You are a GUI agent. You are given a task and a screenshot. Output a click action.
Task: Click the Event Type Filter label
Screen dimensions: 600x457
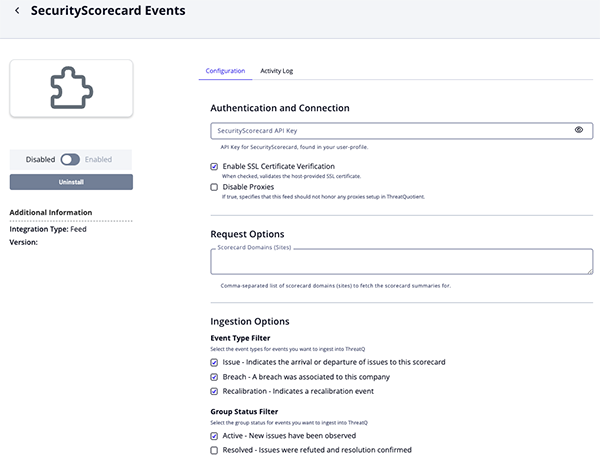click(240, 338)
